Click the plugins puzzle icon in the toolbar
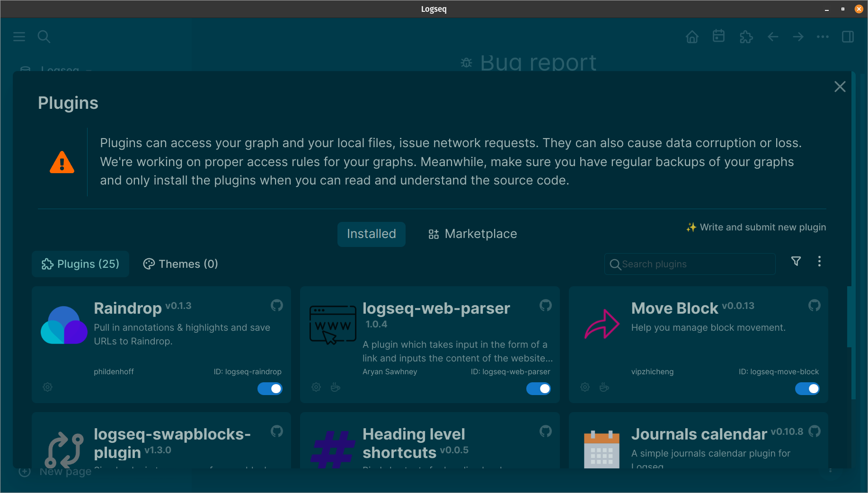The image size is (868, 493). [x=746, y=36]
